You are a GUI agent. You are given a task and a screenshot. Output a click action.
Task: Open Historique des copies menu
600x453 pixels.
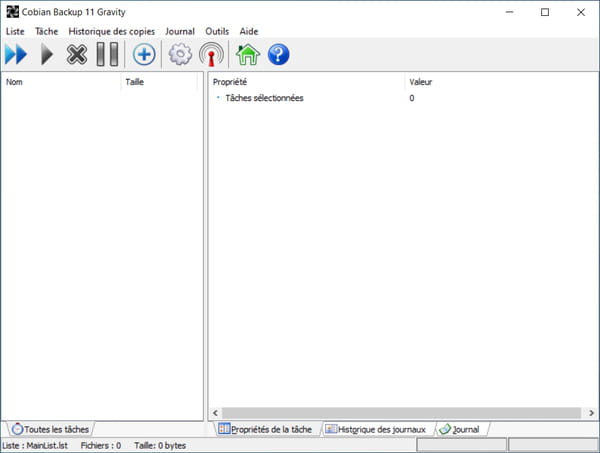coord(111,31)
